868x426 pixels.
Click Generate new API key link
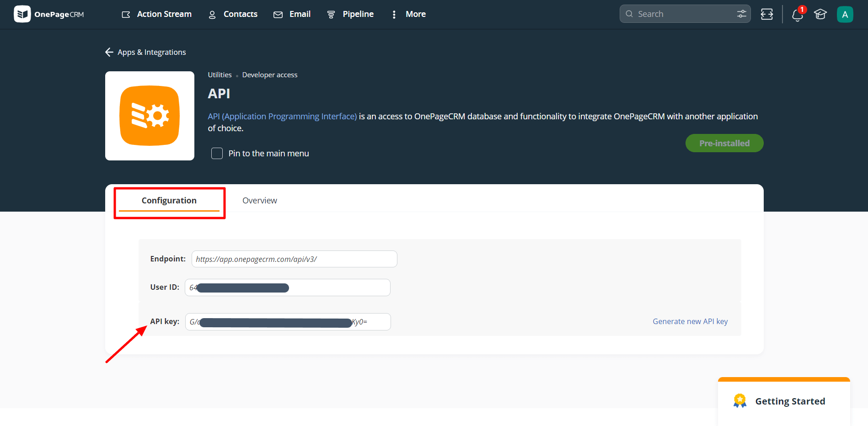click(x=690, y=321)
